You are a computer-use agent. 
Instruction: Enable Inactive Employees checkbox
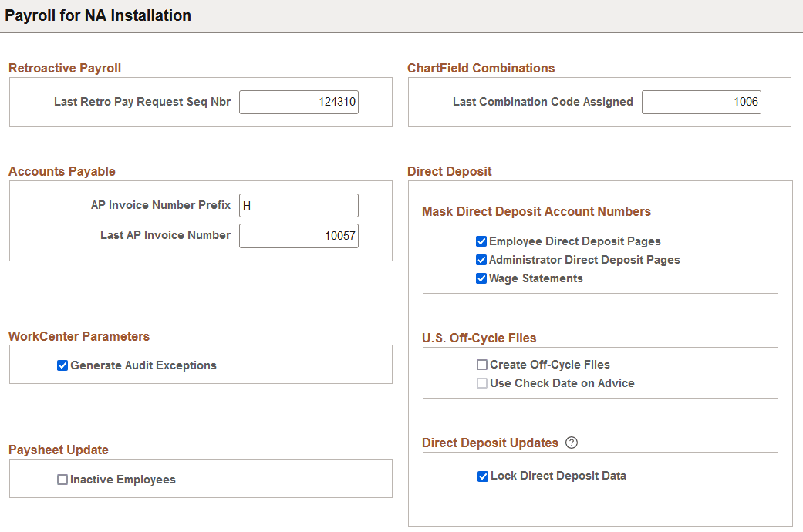coord(63,480)
